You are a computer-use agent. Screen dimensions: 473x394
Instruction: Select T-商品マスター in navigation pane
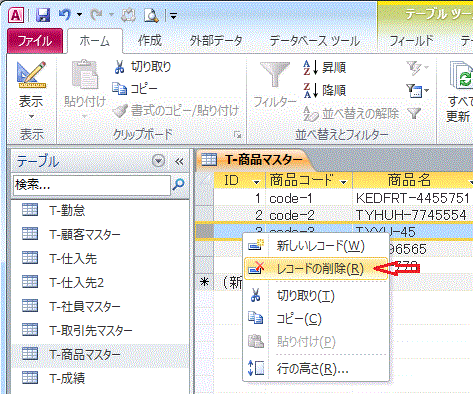[100, 354]
